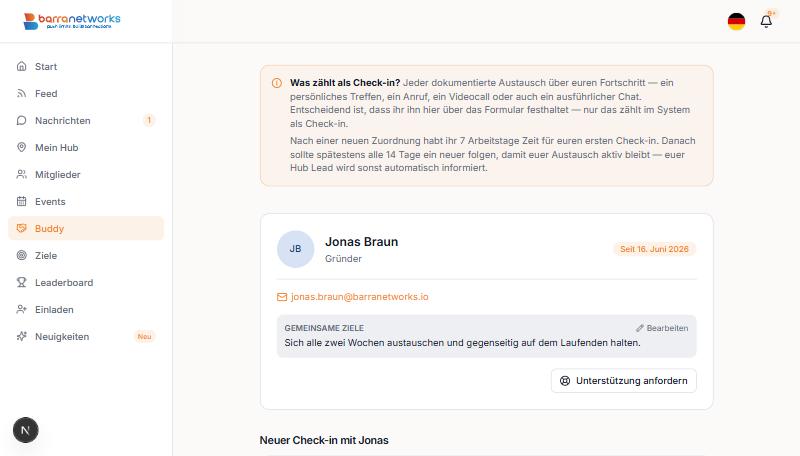Click Unterstützung anfordern button

623,381
